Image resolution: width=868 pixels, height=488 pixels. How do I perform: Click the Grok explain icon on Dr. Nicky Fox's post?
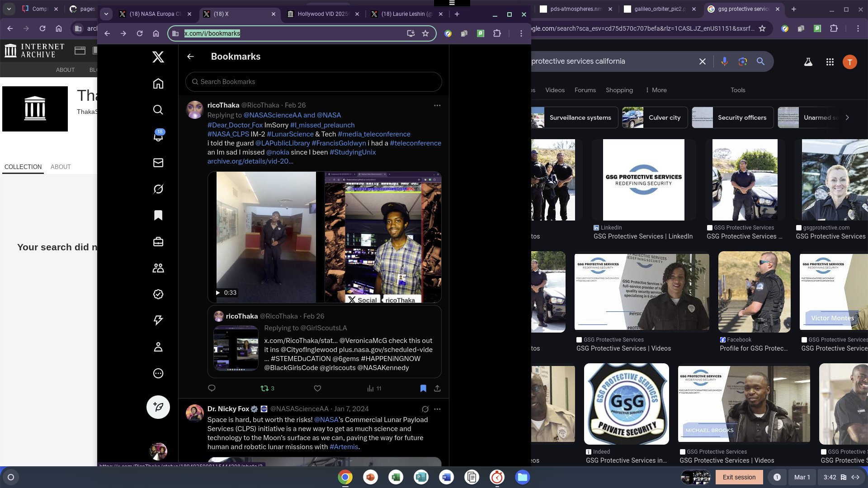point(425,409)
